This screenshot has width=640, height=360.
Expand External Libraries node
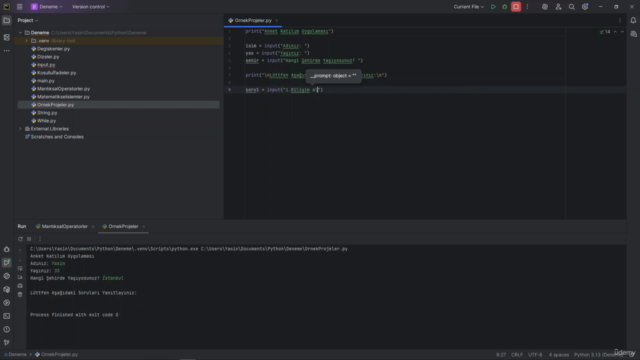20,129
